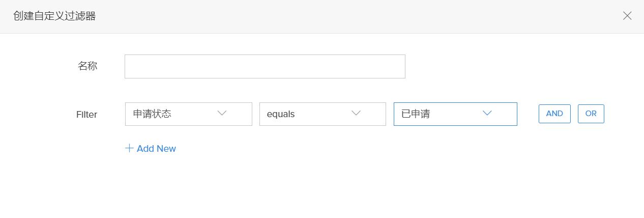
Task: Click the chevron arrow in 申请状态 box
Action: (222, 113)
